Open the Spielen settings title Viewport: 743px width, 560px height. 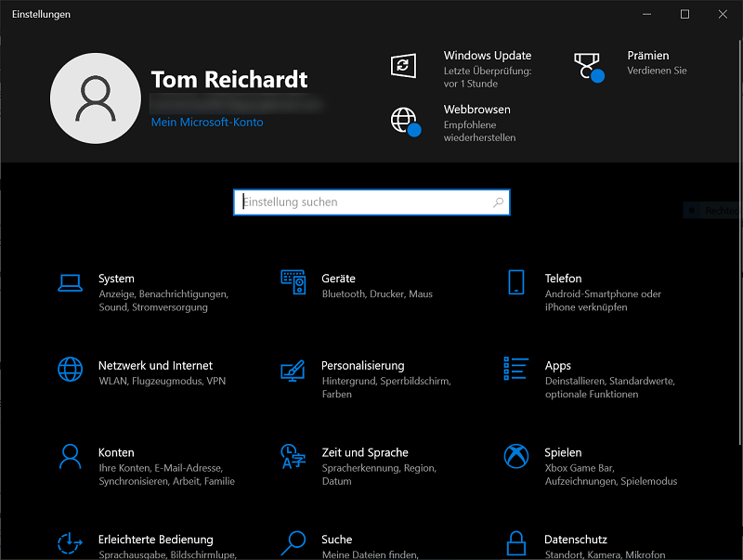[x=563, y=452]
